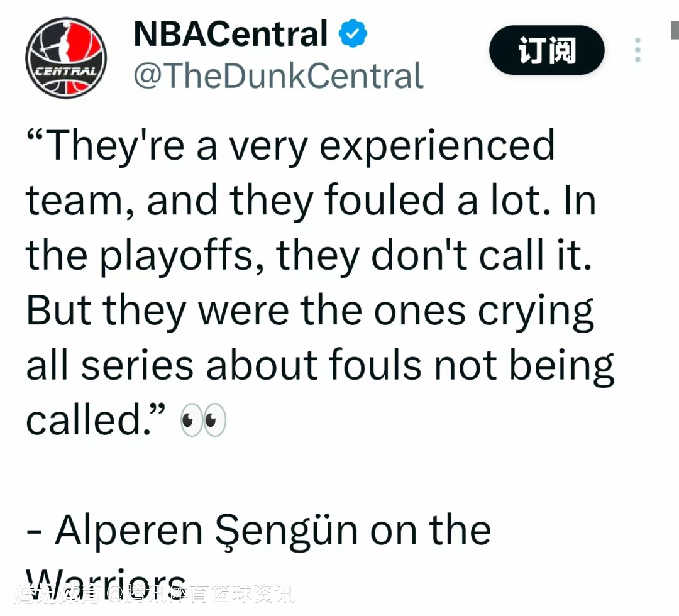Click the partially hidden "Warriors" word
Image resolution: width=679 pixels, height=616 pixels.
pos(107,582)
